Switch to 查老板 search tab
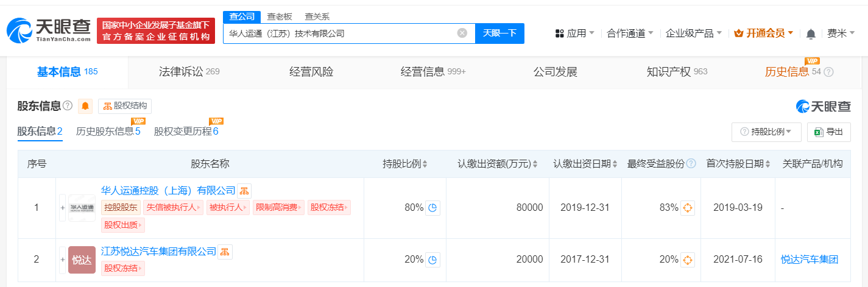This screenshot has width=868, height=287. click(x=280, y=17)
